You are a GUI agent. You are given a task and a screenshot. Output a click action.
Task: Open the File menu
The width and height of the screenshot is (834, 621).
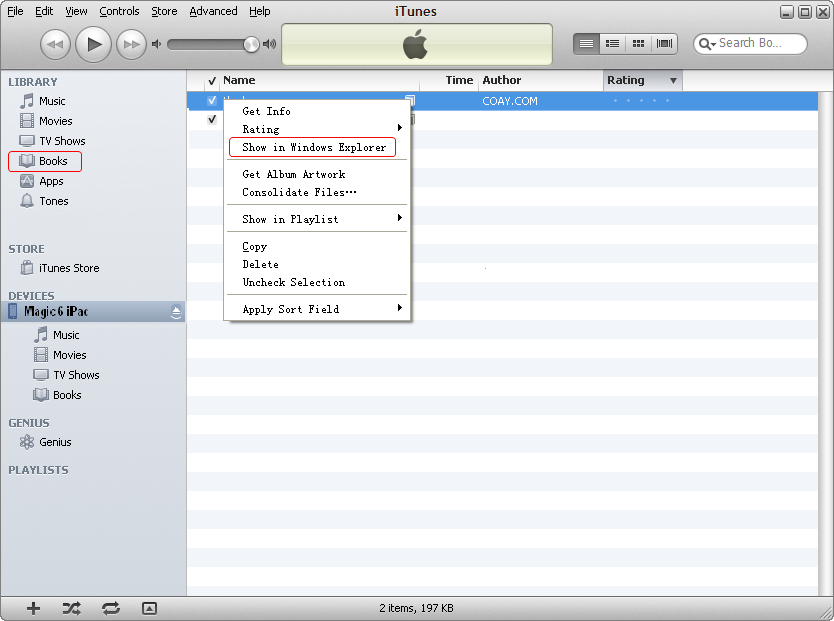click(x=15, y=11)
